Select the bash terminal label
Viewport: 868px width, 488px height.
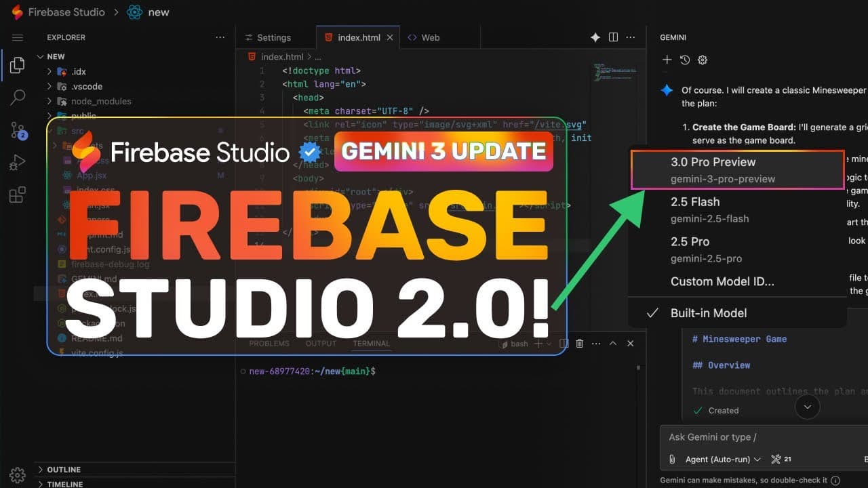(514, 344)
